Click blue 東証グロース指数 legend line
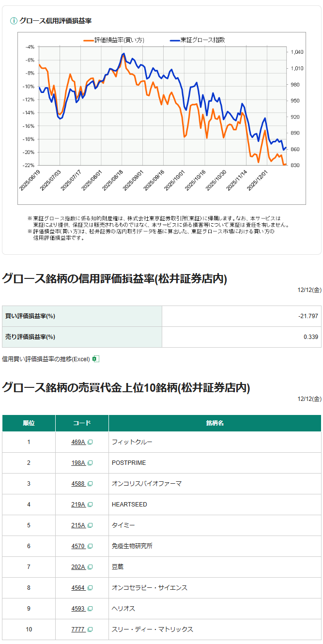This screenshot has width=323, height=644. 174,40
